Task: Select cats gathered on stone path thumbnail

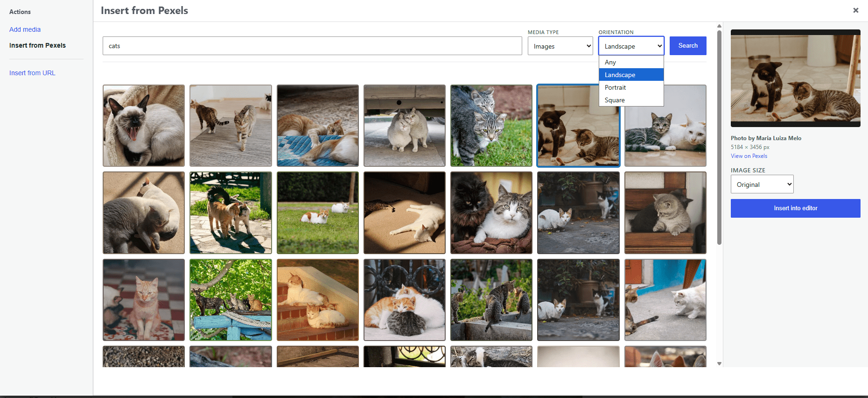Action: (x=231, y=213)
